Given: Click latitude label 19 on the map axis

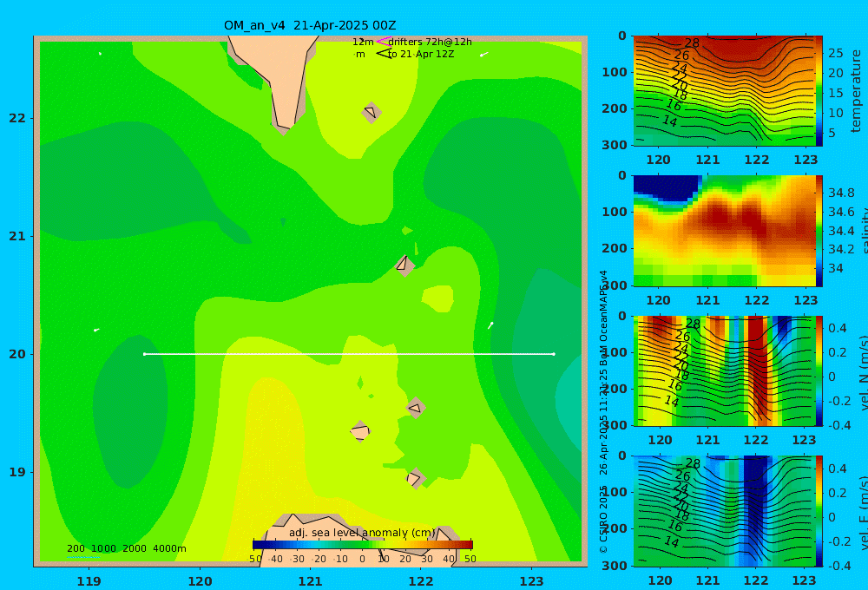Looking at the screenshot, I should 17,472.
